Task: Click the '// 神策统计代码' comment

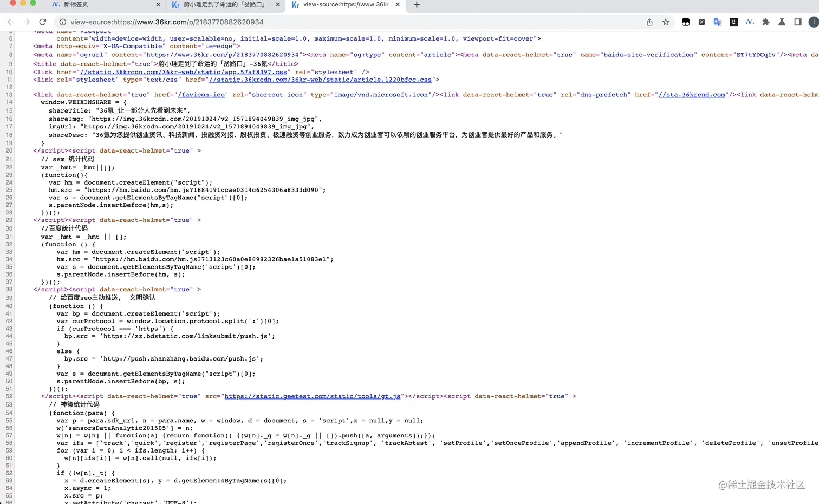Action: [74, 404]
